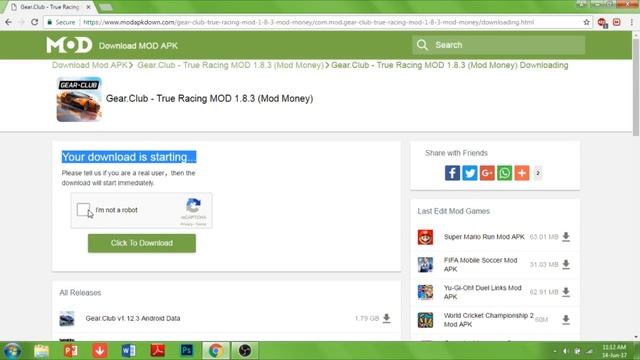This screenshot has width=640, height=360.
Task: Download Yu-Gi-Oh Duel Links via arrow icon
Action: point(566,292)
